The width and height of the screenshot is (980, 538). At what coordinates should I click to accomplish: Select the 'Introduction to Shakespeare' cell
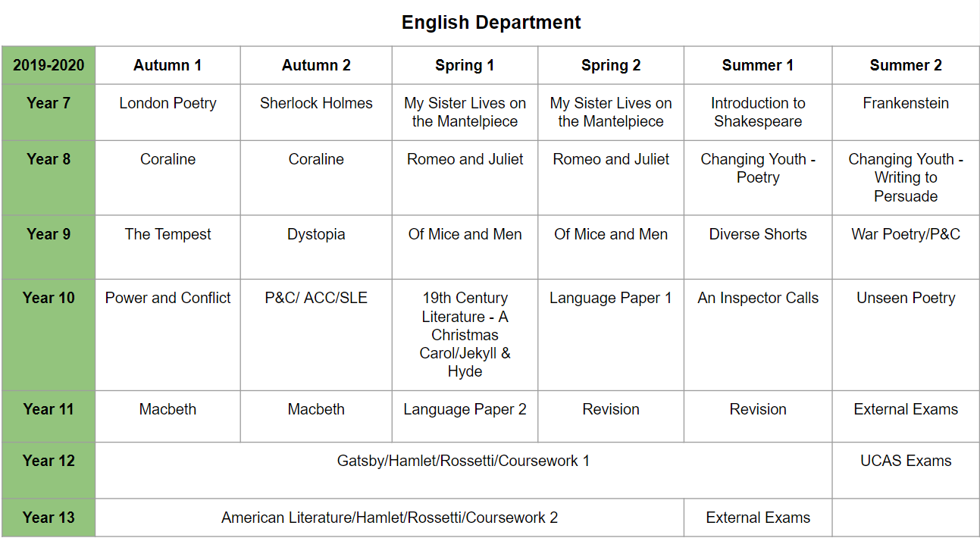758,112
